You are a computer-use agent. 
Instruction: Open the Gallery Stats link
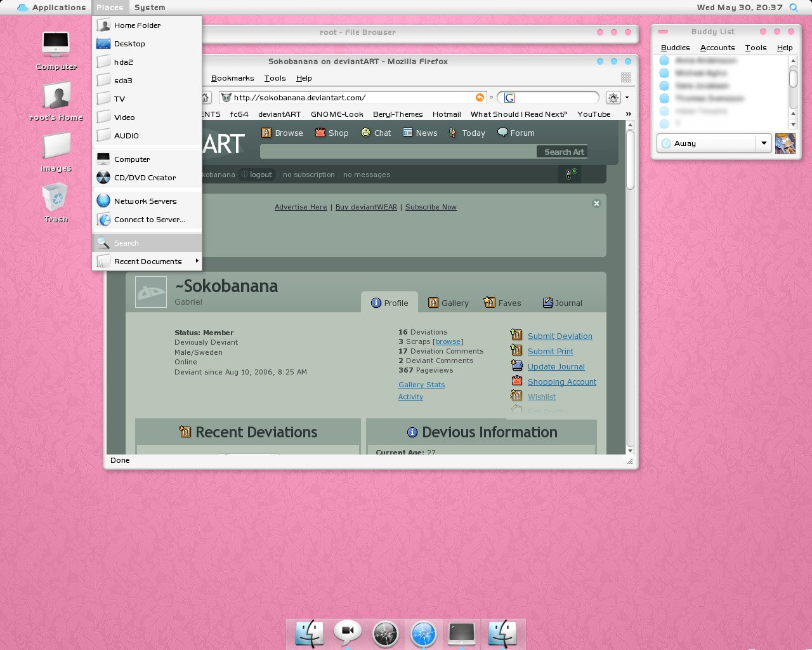421,385
